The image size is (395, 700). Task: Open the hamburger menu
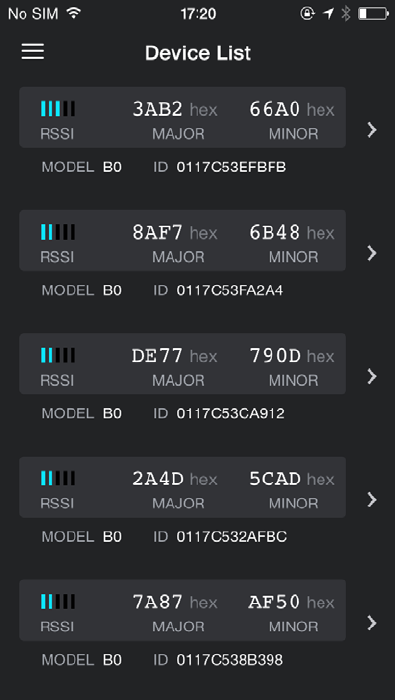pyautogui.click(x=33, y=52)
